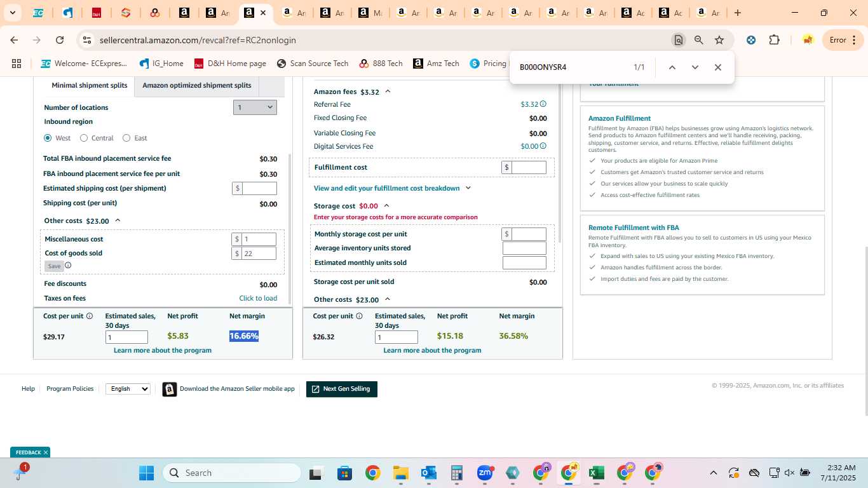Click the find-in-page next result arrow
The image size is (868, 488).
(695, 67)
